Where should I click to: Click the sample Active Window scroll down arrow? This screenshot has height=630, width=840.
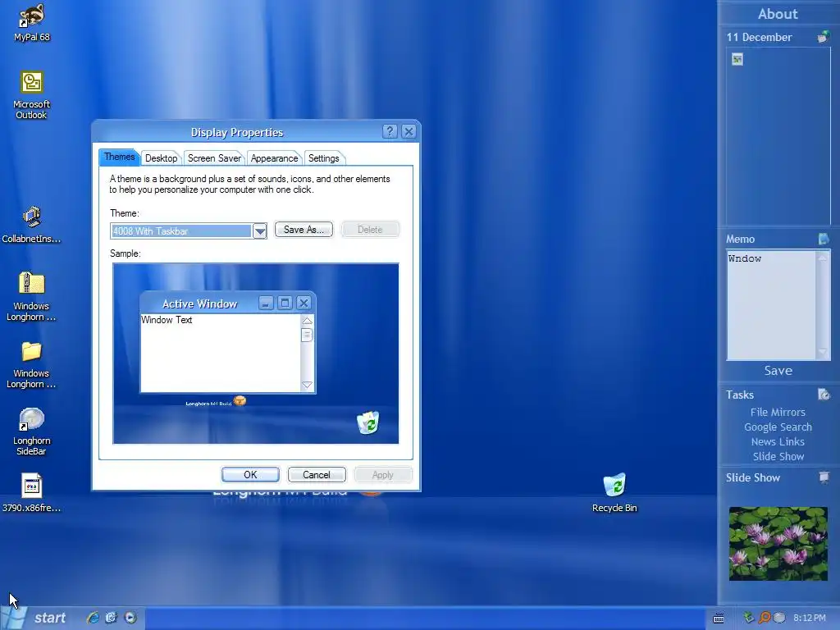307,385
